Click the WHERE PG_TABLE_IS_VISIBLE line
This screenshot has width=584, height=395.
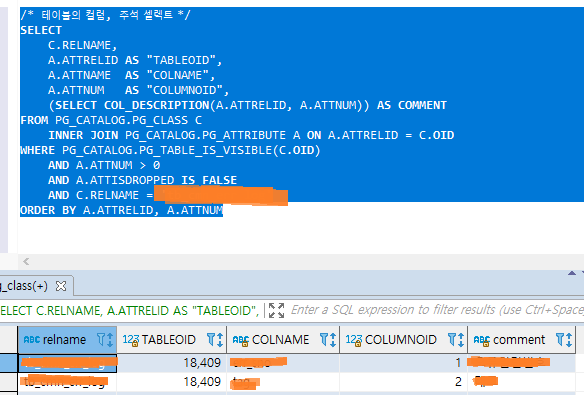pos(170,150)
